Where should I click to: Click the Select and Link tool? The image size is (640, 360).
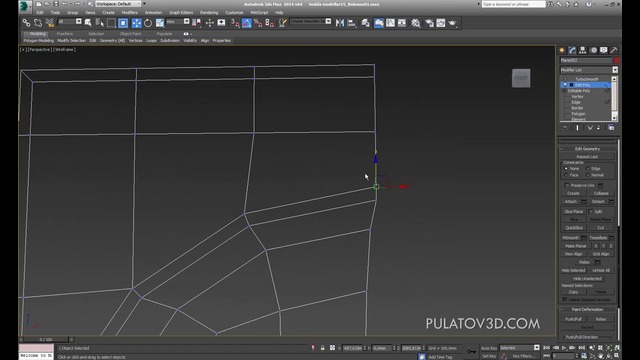26,23
